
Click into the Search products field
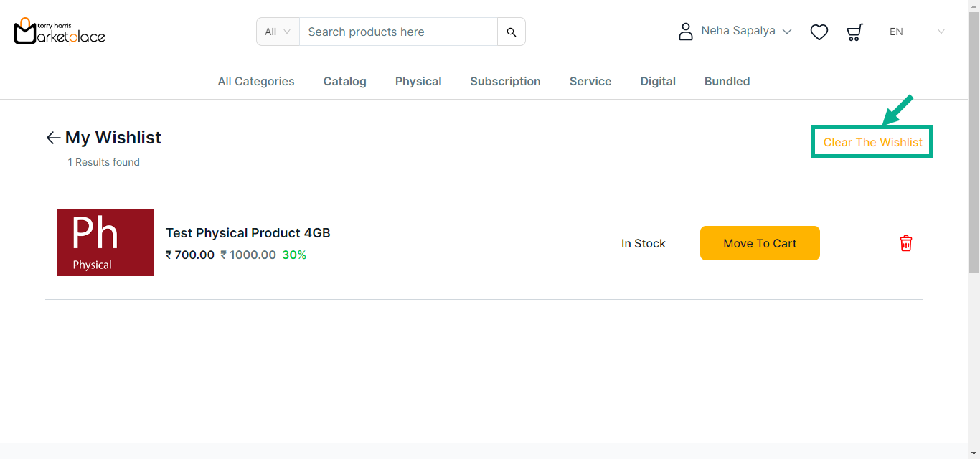398,32
